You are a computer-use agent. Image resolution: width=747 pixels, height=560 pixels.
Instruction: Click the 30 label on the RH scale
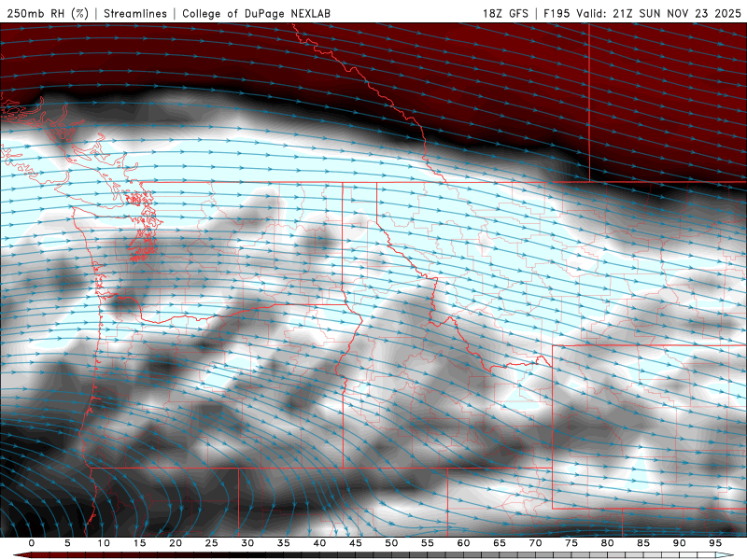coord(247,543)
